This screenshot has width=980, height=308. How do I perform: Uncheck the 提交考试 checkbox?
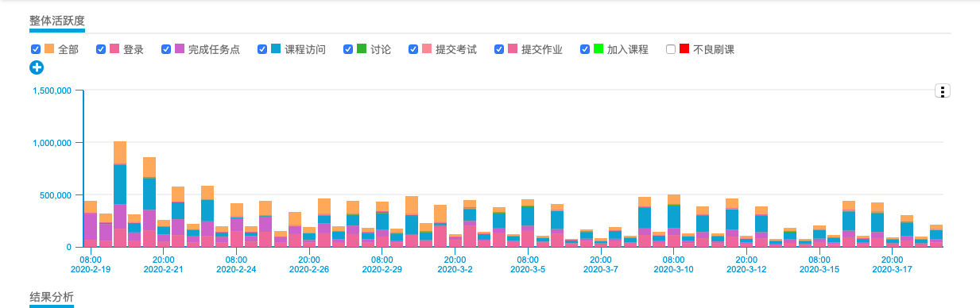pyautogui.click(x=414, y=49)
